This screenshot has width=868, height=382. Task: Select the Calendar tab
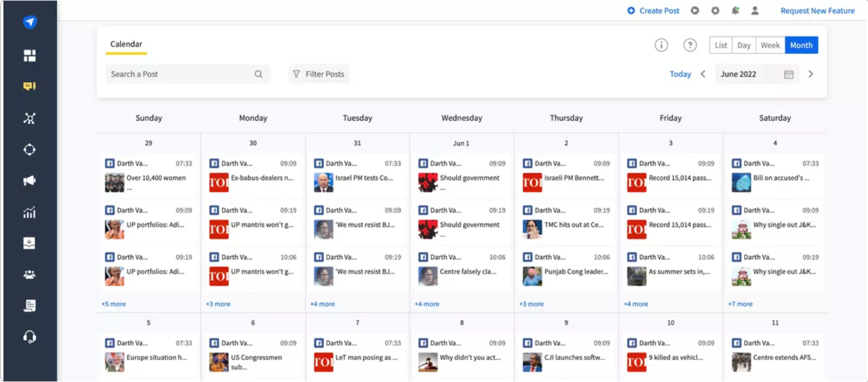(x=126, y=44)
